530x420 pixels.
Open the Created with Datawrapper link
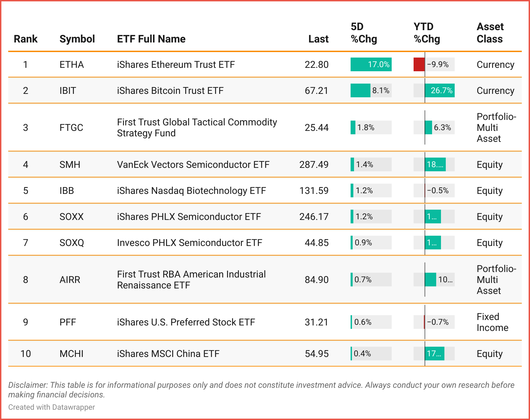pos(51,407)
